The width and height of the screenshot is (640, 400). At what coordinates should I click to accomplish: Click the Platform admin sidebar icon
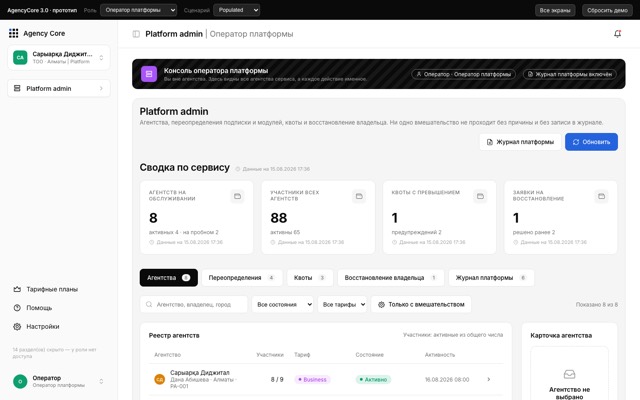[17, 88]
